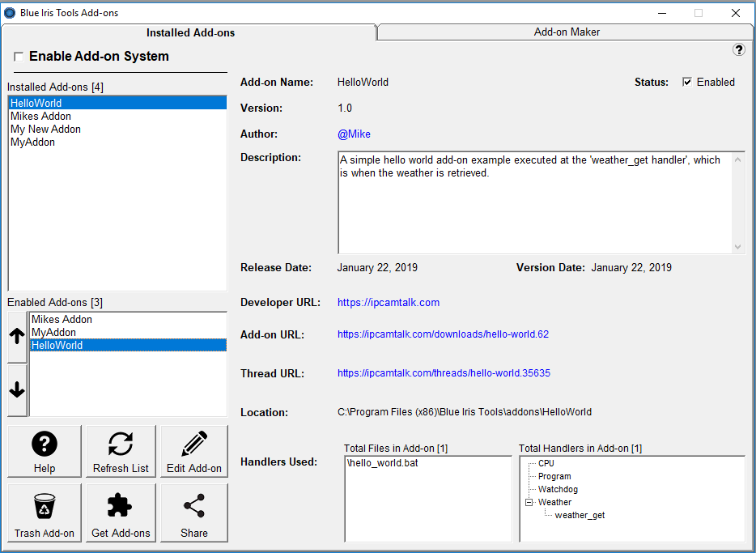
Task: Switch to the Add-on Maker tab
Action: tap(567, 32)
